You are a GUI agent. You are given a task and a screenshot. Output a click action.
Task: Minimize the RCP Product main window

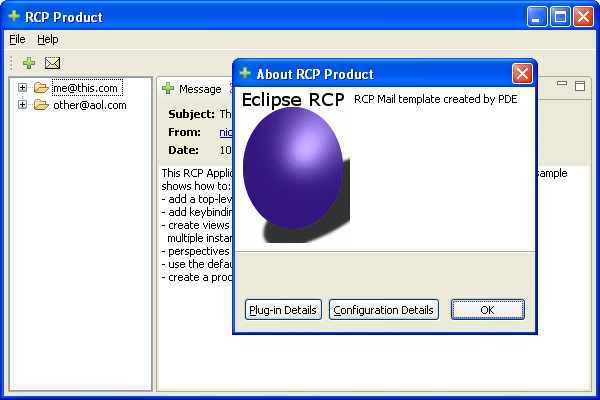(536, 17)
